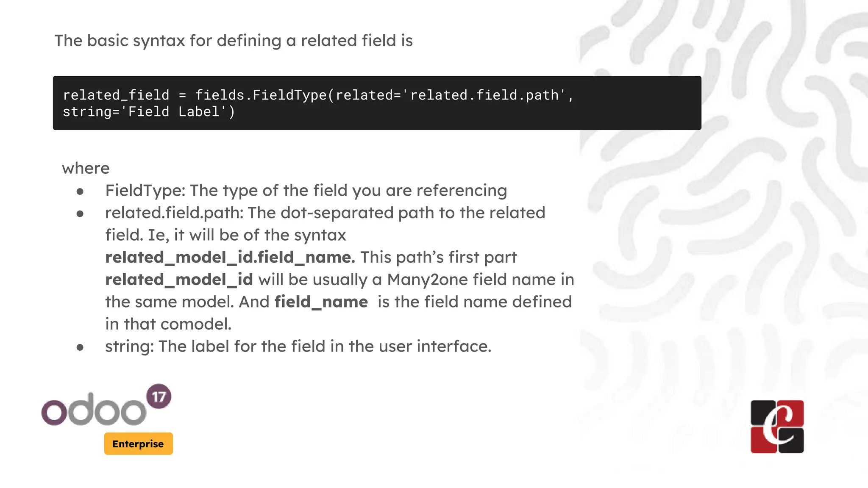Click the string label bullet line
The height and width of the screenshot is (488, 868).
[x=298, y=347]
